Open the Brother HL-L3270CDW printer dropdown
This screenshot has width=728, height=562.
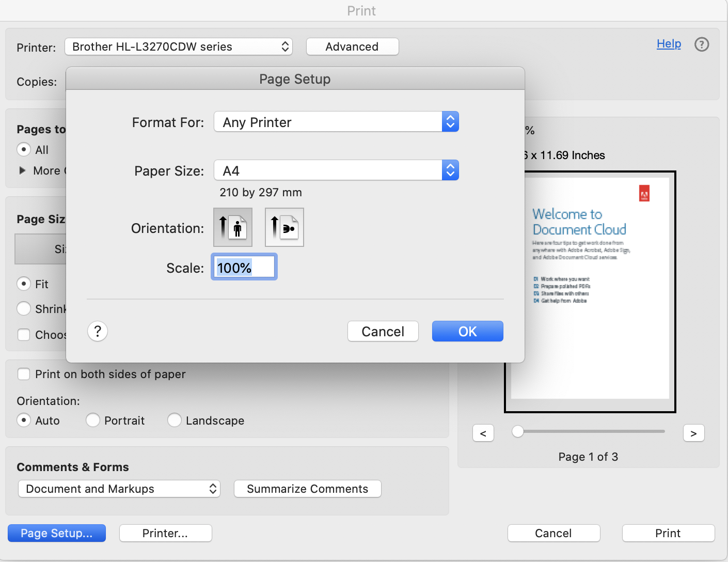coord(179,46)
